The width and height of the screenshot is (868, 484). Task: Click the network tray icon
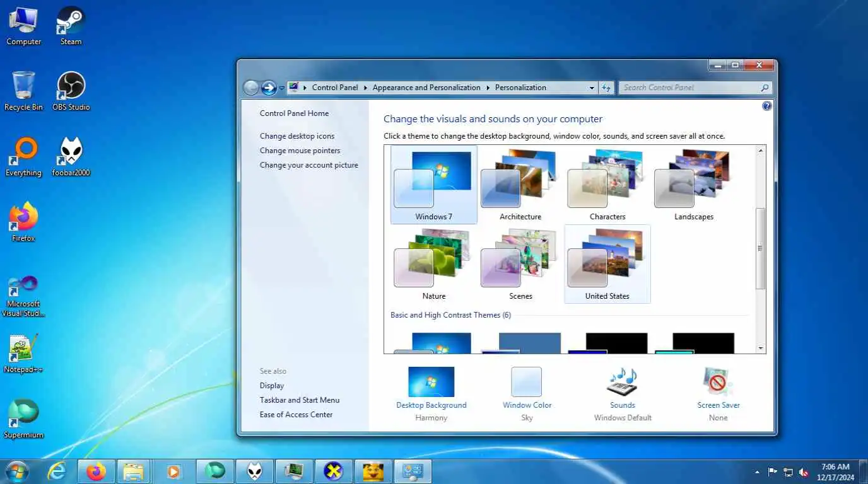788,472
